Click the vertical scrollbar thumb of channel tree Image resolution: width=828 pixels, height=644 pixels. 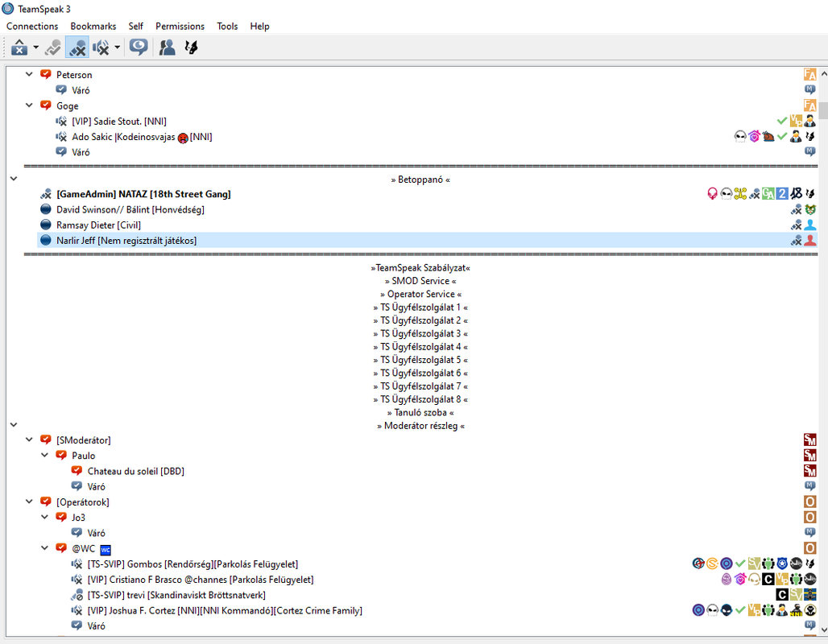point(823,110)
